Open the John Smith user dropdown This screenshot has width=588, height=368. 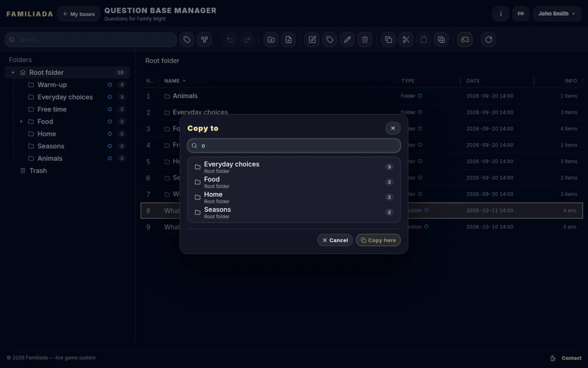[x=557, y=14]
